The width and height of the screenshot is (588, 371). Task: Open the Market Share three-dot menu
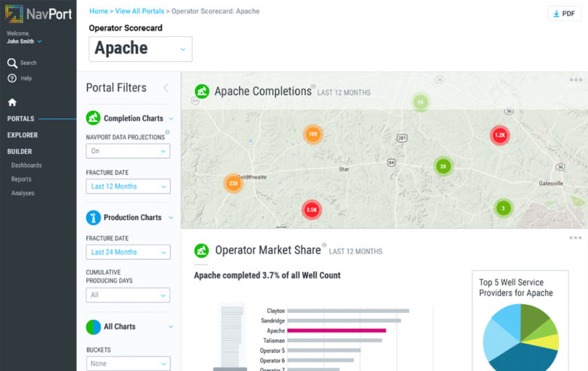(x=575, y=238)
